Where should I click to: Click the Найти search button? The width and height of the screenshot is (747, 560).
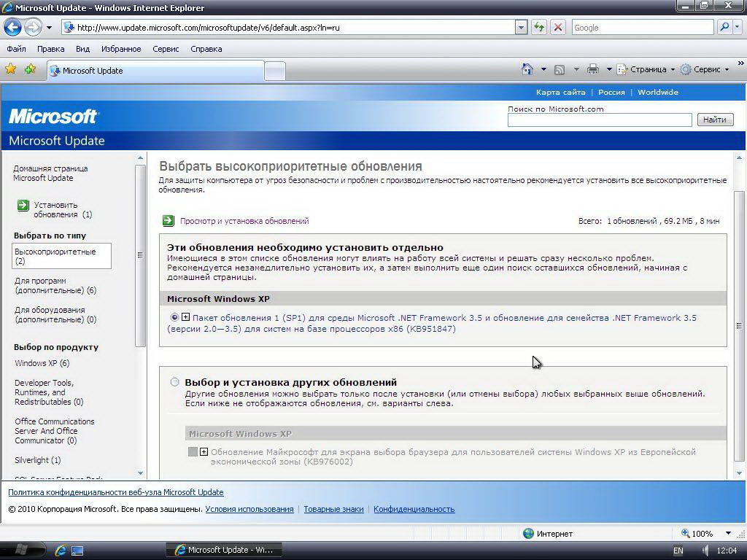[715, 120]
